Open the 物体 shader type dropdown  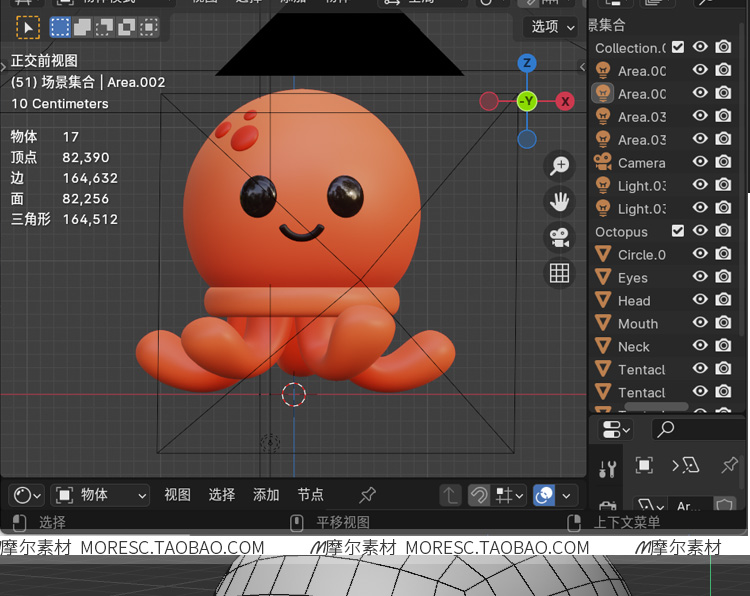coord(100,495)
